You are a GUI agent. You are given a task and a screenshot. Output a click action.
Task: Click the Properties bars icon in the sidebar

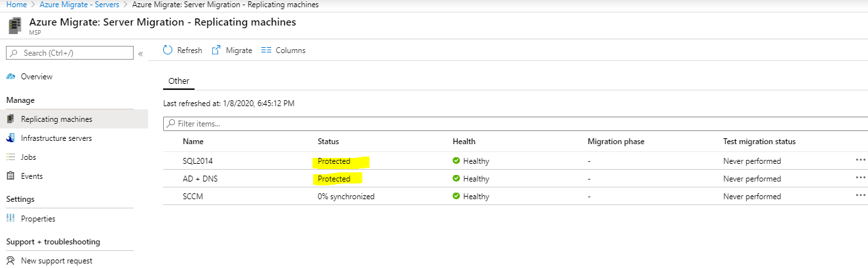(10, 219)
